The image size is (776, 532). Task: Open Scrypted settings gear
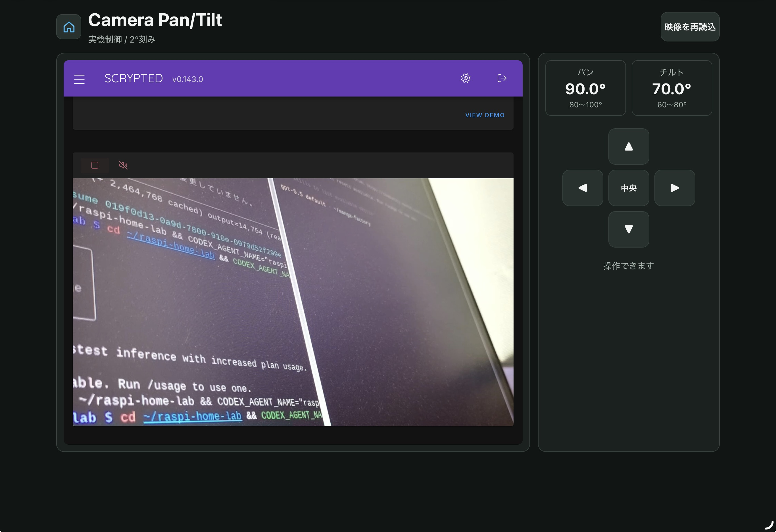point(466,78)
